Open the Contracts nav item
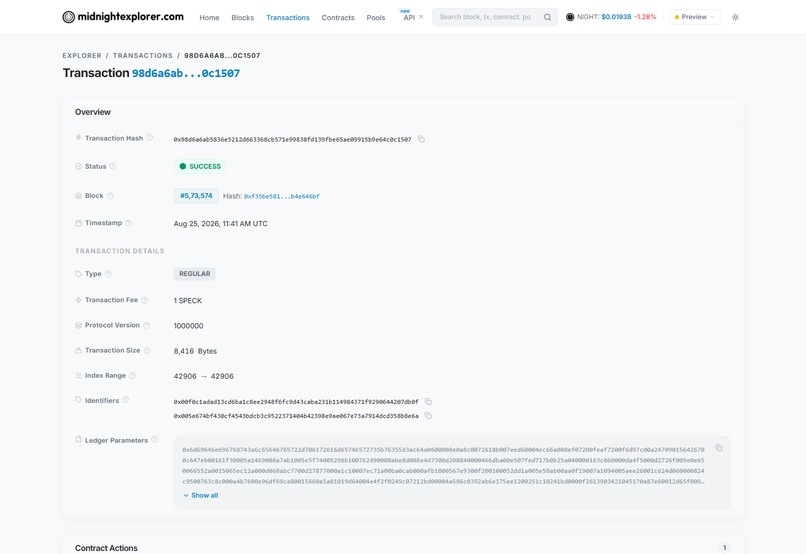806x554 pixels. pos(338,17)
